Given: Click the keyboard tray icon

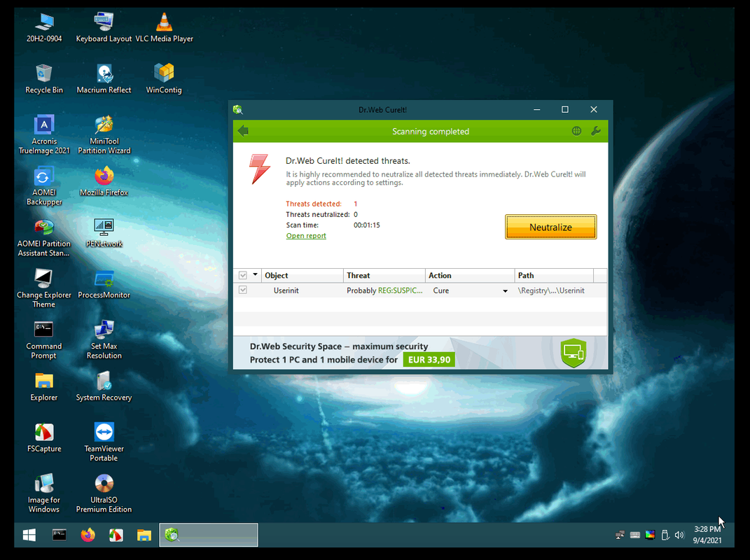Looking at the screenshot, I should coord(634,535).
